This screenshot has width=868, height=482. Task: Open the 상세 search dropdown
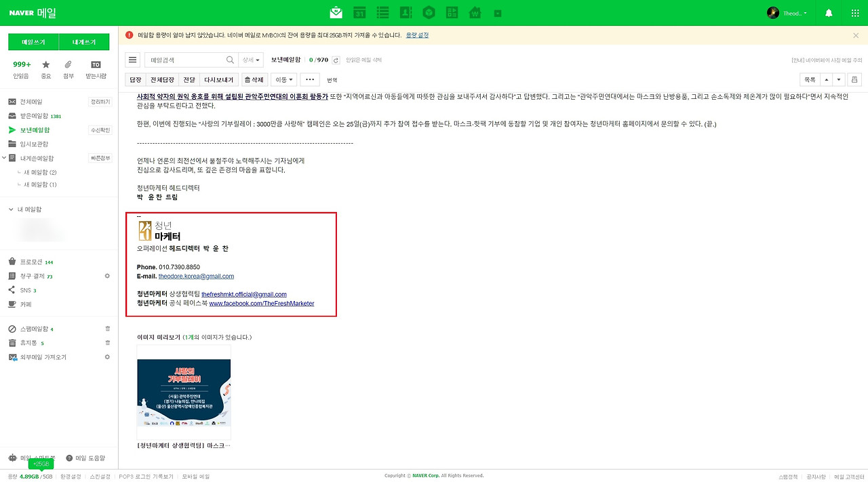pos(251,60)
